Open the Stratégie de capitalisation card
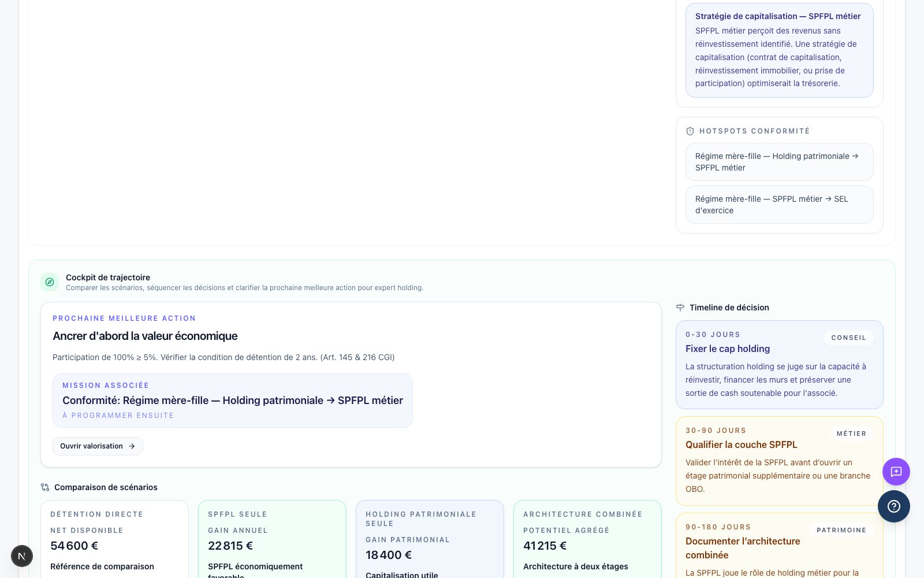Screen dimensions: 924x578 tap(779, 50)
